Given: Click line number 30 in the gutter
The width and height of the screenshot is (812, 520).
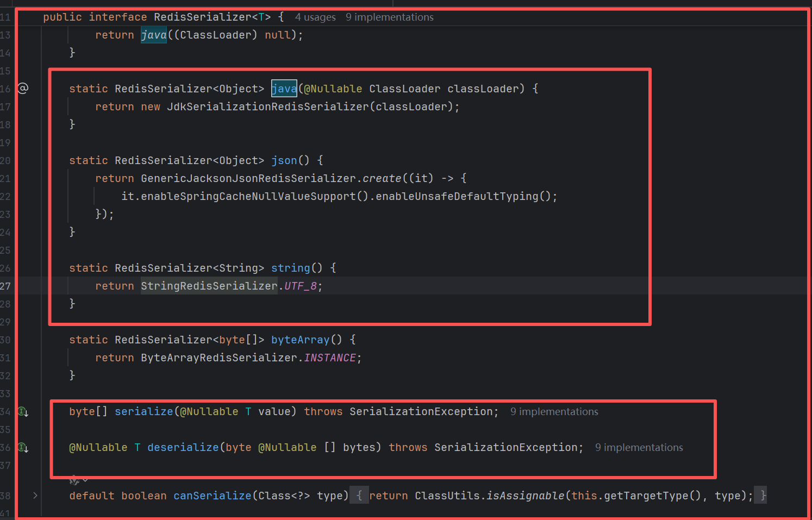Looking at the screenshot, I should coord(5,340).
